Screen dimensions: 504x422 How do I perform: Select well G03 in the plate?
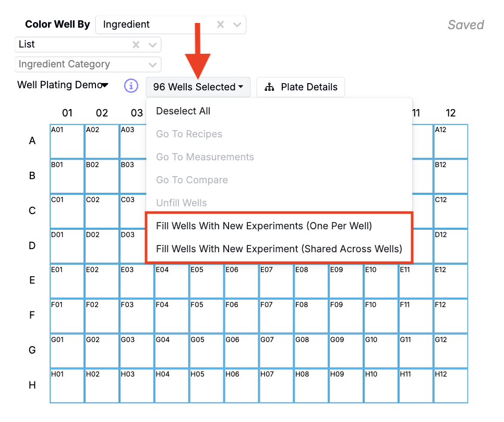point(137,351)
